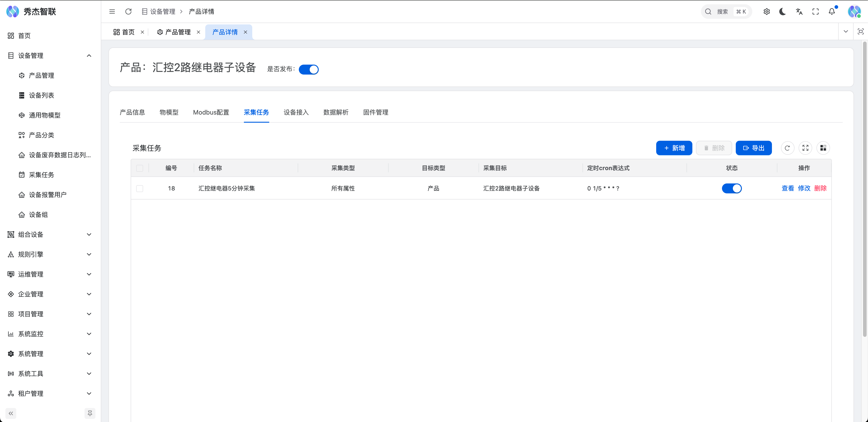Check the row checkbox for task 18
This screenshot has height=422, width=868.
point(139,188)
